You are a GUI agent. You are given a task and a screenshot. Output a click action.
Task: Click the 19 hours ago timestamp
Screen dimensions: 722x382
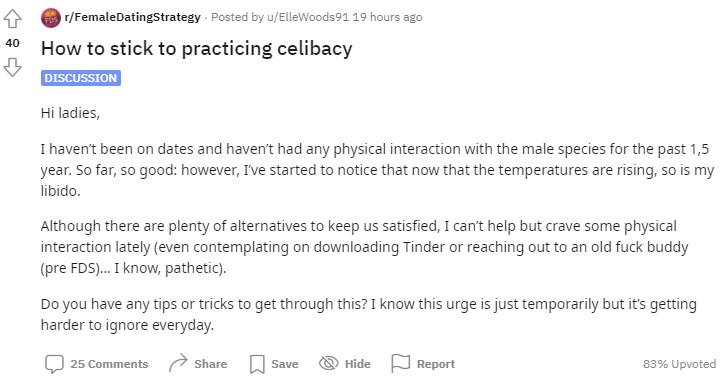pos(387,17)
